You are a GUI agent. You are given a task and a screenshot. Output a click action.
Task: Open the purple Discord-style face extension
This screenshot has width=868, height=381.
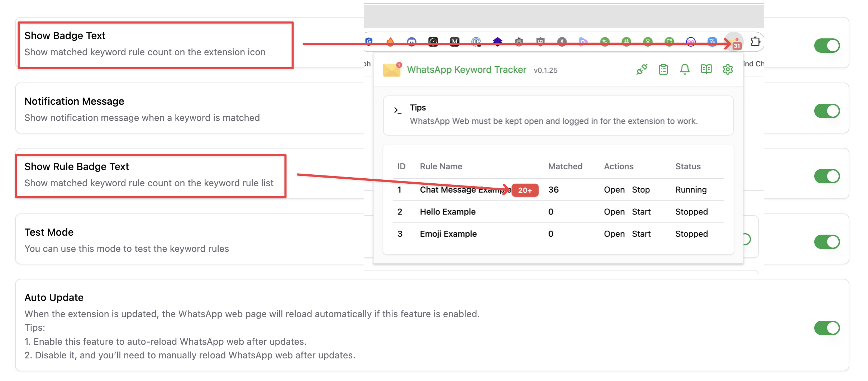tap(412, 42)
